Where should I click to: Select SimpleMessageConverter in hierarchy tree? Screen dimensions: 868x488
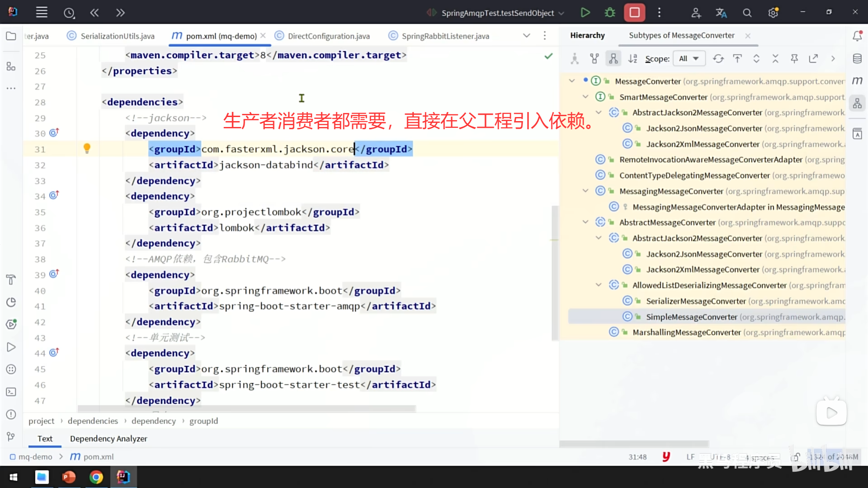pos(691,317)
